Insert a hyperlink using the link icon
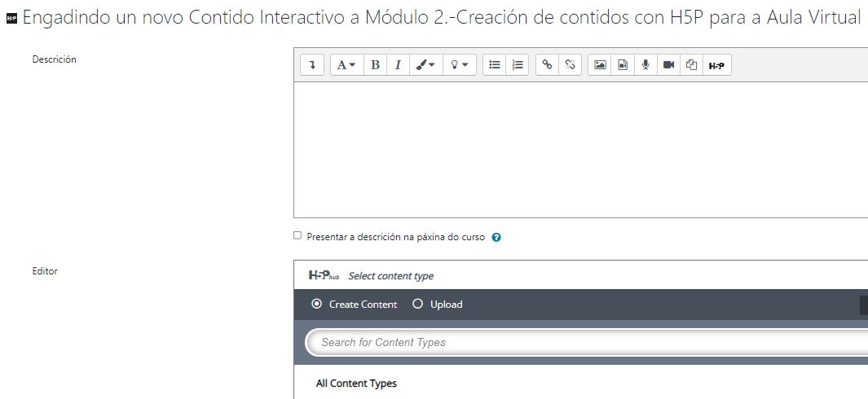Screen dimensions: 868x399 tap(548, 65)
